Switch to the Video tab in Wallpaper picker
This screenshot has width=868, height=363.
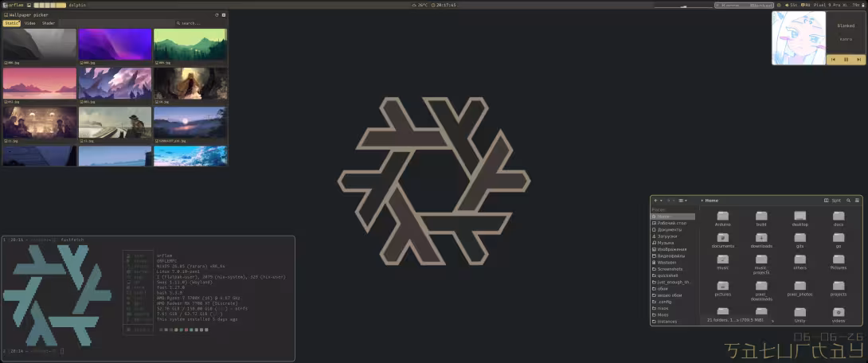pos(30,23)
